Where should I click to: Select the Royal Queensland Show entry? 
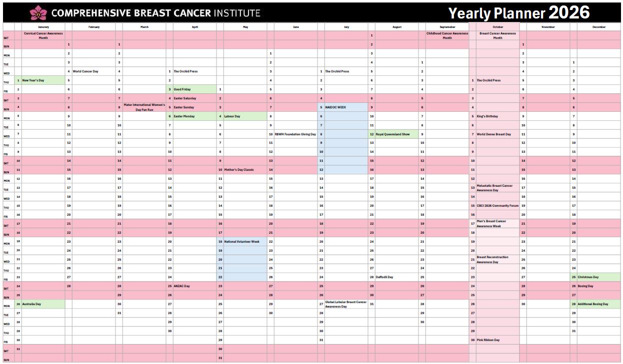(396, 134)
